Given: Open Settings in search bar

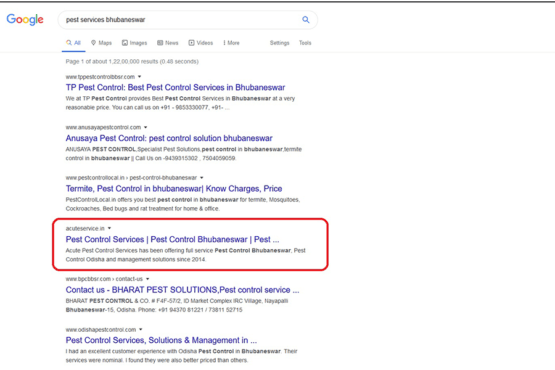Looking at the screenshot, I should 280,43.
